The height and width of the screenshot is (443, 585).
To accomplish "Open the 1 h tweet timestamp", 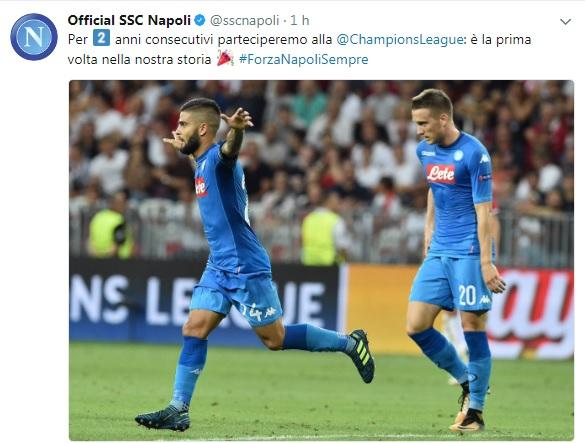I will (x=300, y=20).
